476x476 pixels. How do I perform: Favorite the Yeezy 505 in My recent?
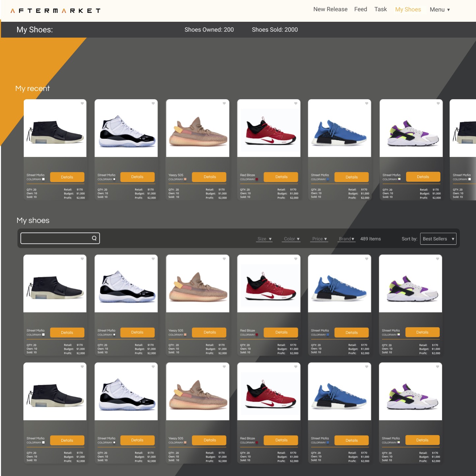pyautogui.click(x=224, y=103)
